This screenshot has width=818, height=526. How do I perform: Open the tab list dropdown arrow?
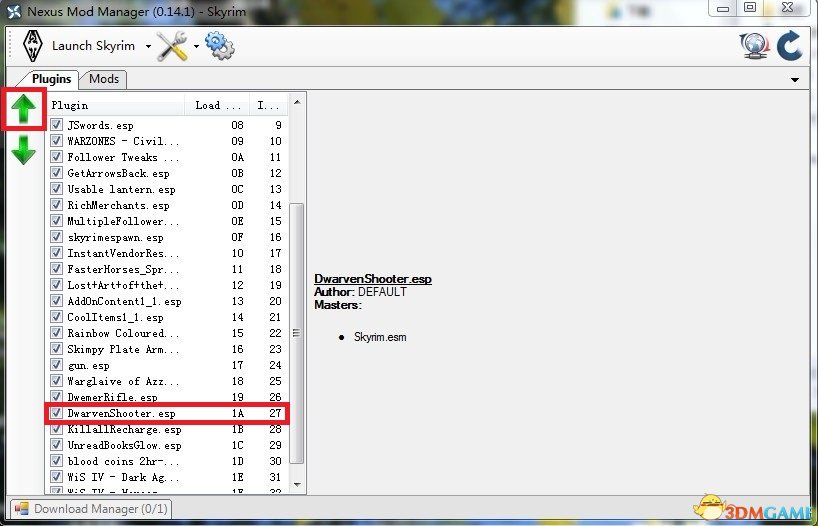[x=795, y=80]
